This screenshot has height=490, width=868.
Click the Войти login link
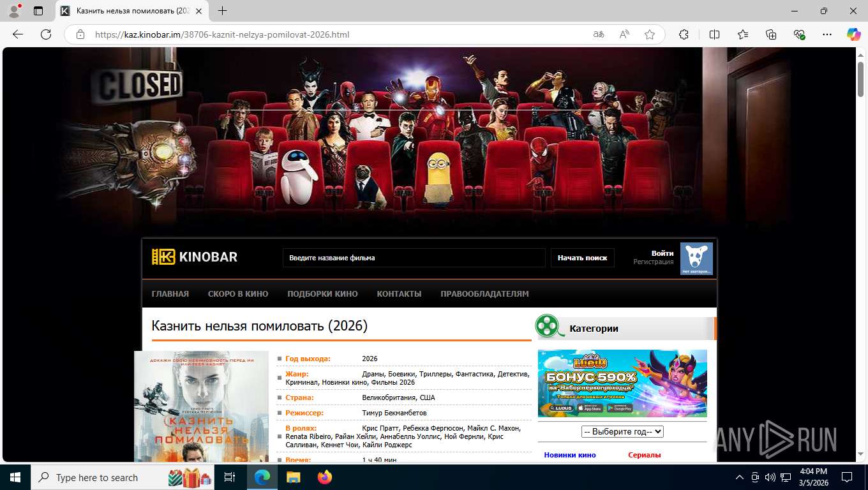(x=662, y=253)
